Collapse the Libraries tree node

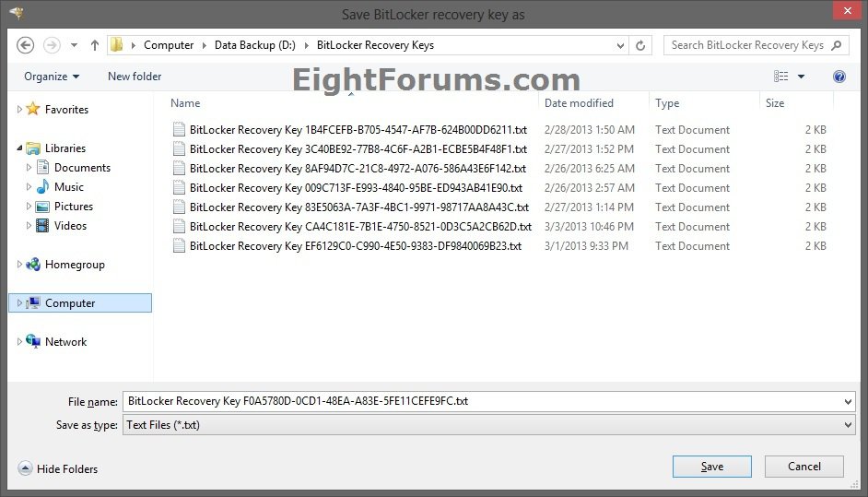tap(19, 148)
